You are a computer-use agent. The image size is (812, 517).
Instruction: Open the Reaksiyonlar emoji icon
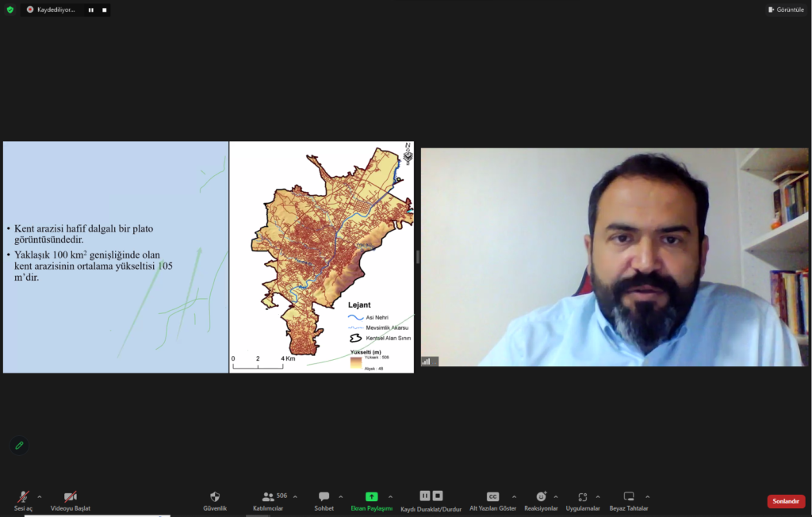(x=541, y=497)
